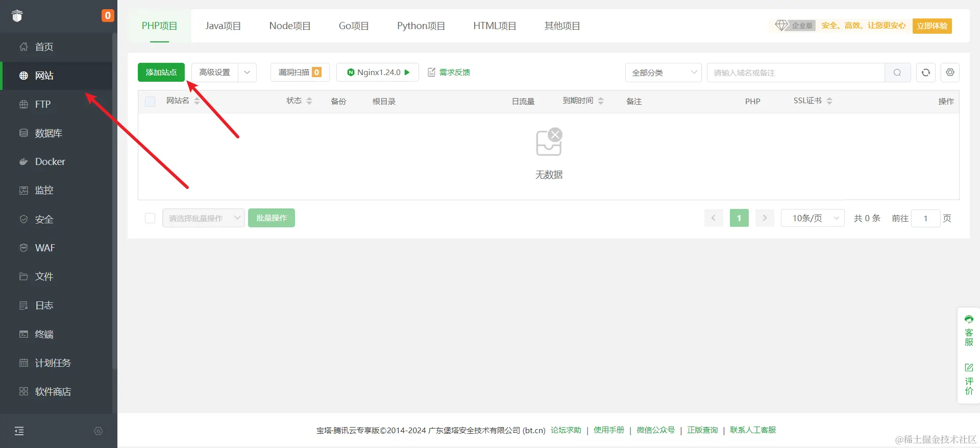Image resolution: width=980 pixels, height=448 pixels.
Task: Click the 立即体验 button
Action: tap(932, 26)
